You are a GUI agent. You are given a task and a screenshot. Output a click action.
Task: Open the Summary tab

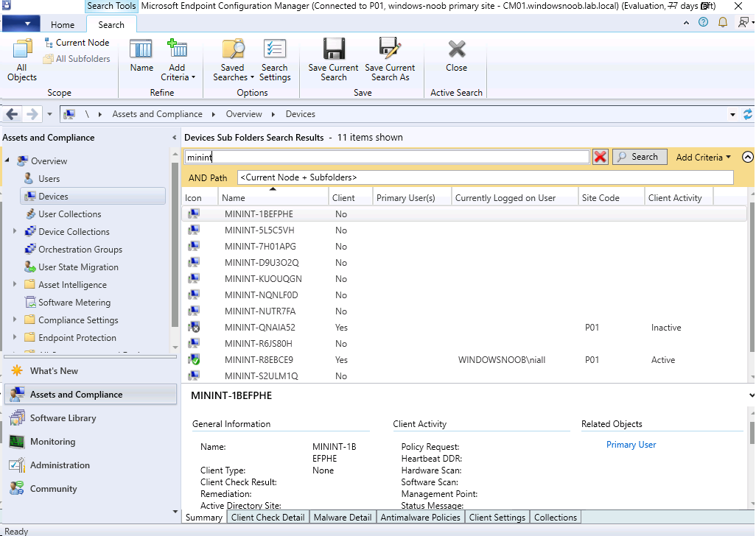click(x=204, y=517)
